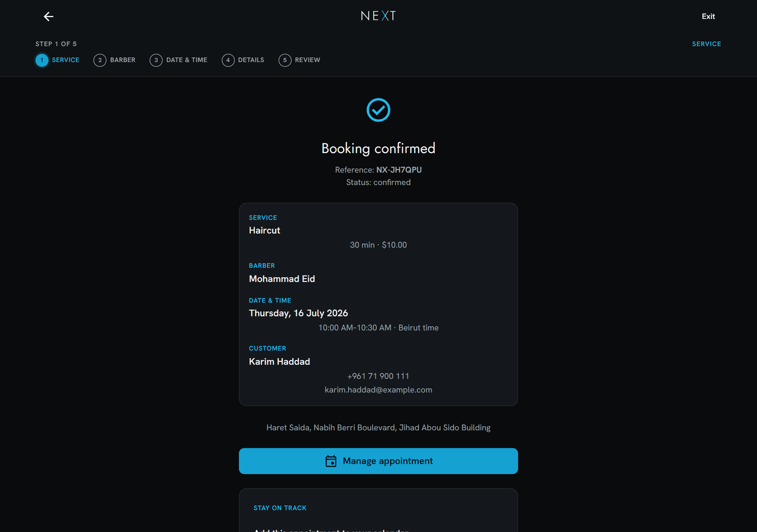Click the 'STEP 1 OF 5' label
Viewport: 757px width, 532px height.
pyautogui.click(x=56, y=44)
